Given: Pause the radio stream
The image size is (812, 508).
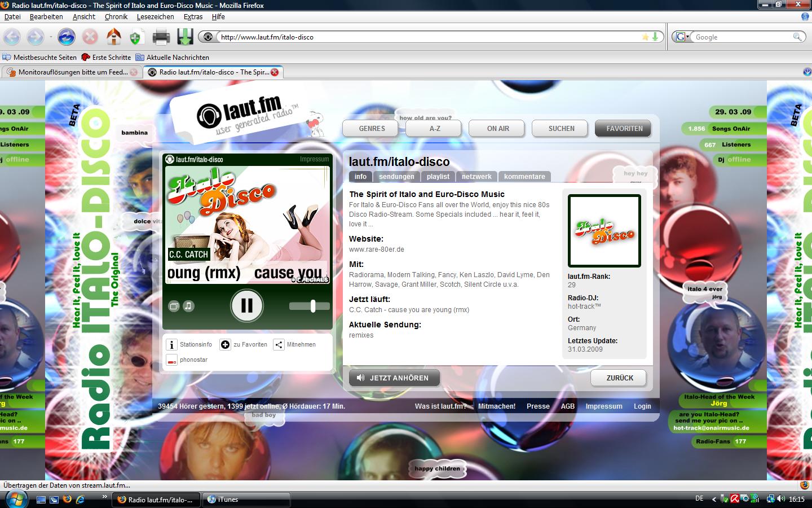Looking at the screenshot, I should click(x=246, y=305).
